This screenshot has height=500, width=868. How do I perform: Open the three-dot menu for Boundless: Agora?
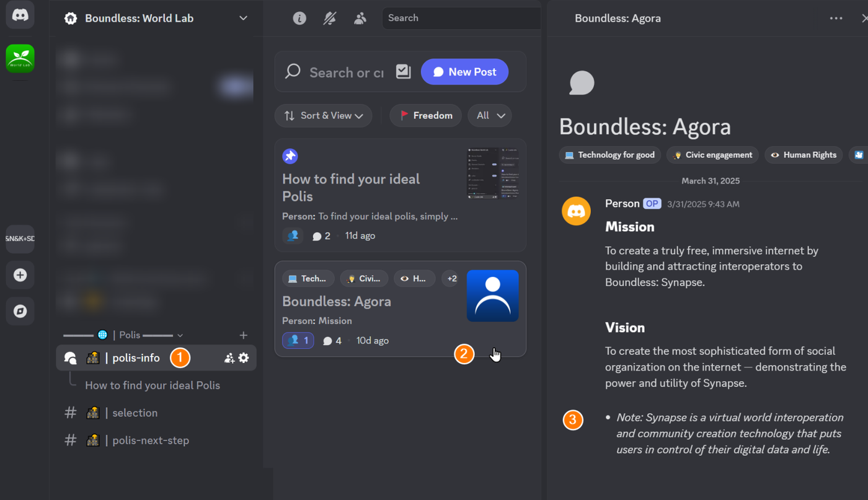click(836, 19)
